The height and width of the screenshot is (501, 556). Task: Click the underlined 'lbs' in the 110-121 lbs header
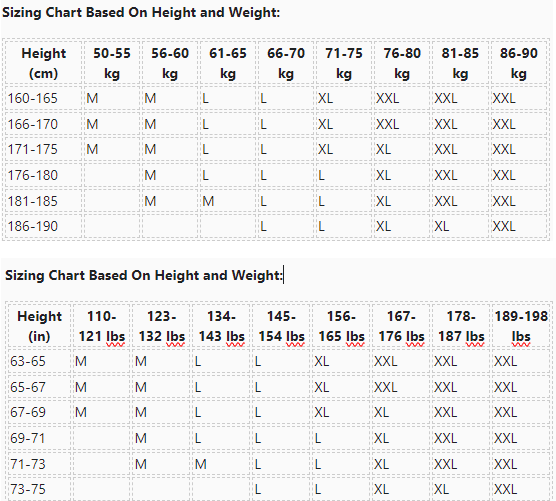pyautogui.click(x=115, y=336)
